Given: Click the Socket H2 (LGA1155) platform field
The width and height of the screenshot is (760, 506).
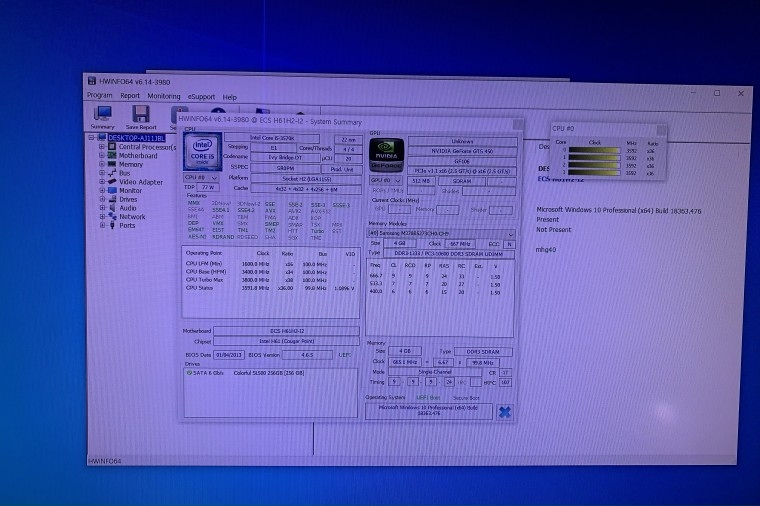Looking at the screenshot, I should coord(306,179).
